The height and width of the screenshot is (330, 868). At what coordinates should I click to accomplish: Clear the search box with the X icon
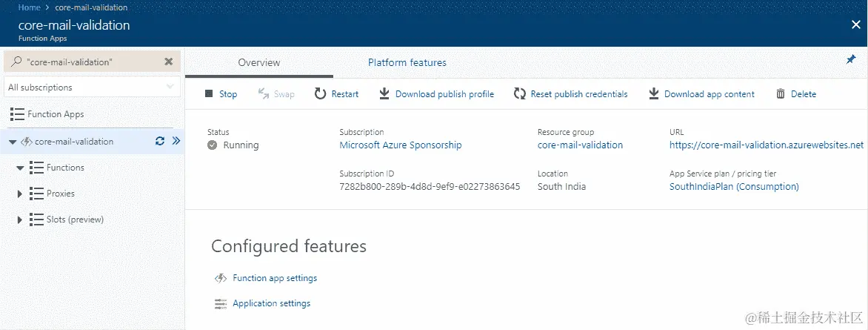(169, 62)
